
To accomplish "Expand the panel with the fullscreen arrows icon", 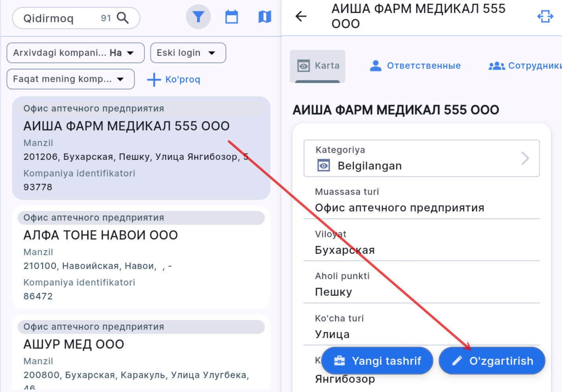I will click(x=545, y=16).
